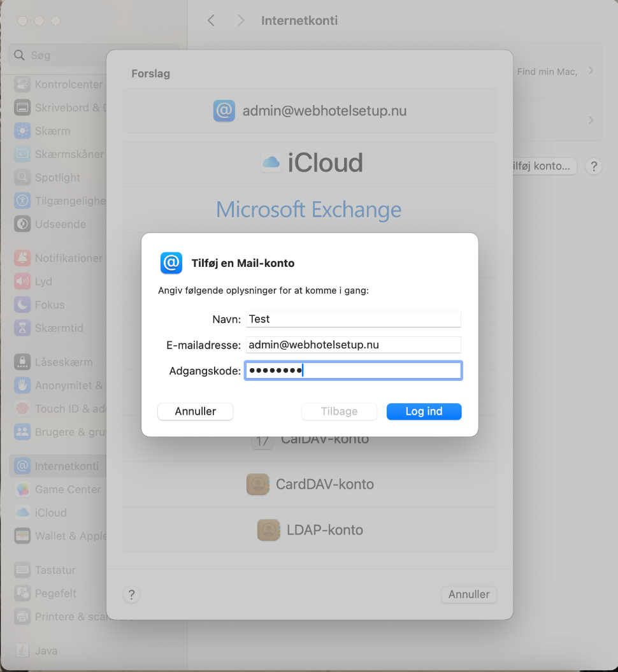Expand the Find min Mac account row chevron
The height and width of the screenshot is (672, 618).
pyautogui.click(x=591, y=71)
